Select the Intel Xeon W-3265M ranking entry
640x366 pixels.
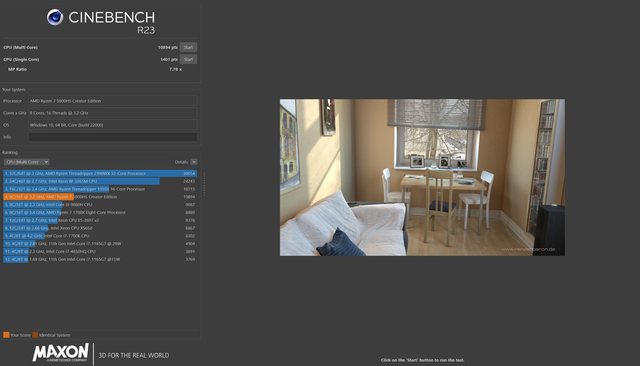pyautogui.click(x=100, y=181)
